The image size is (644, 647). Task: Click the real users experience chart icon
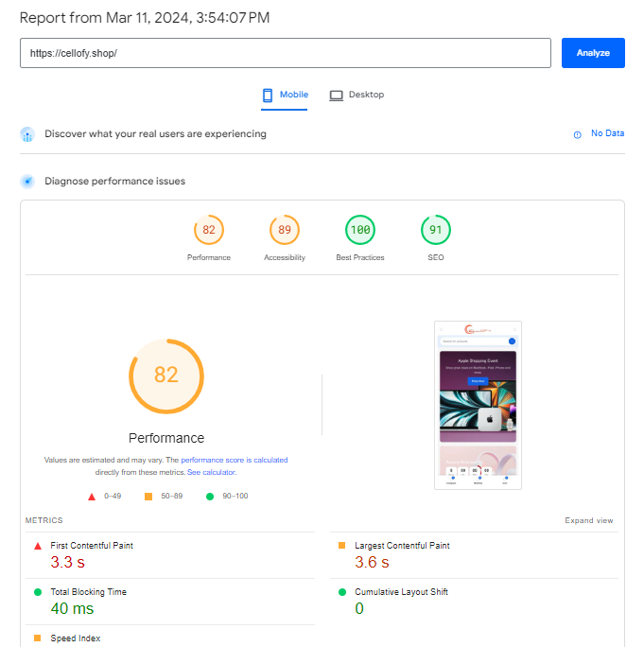pyautogui.click(x=27, y=134)
